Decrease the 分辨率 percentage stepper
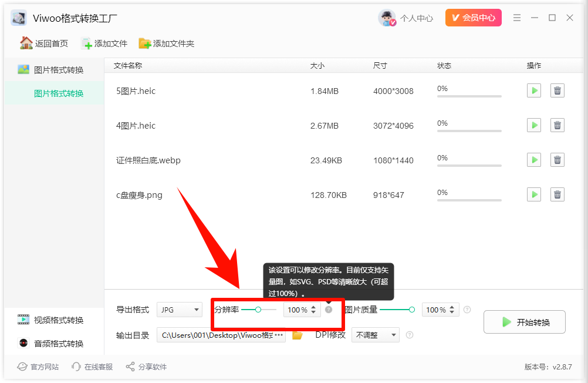 coord(313,313)
